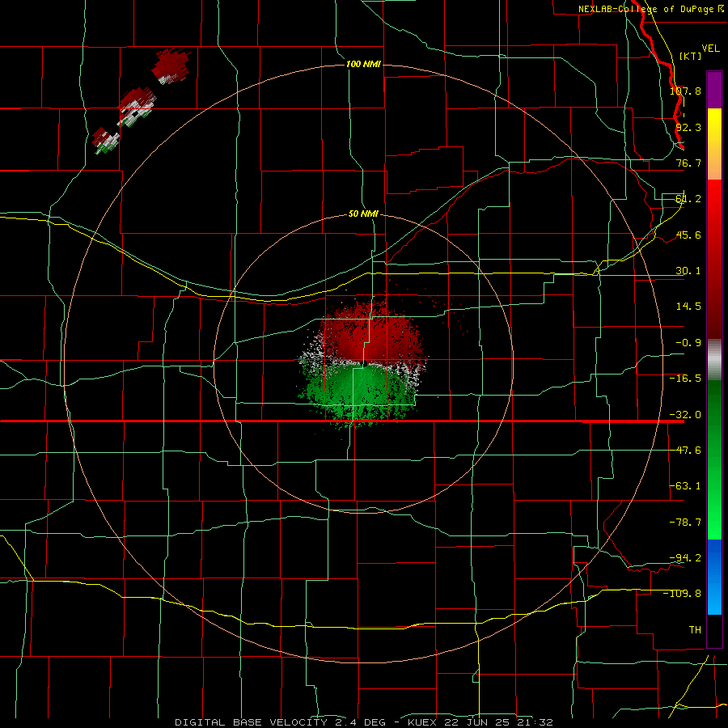Viewport: 728px width, 728px height.
Task: Click the 50 NMI range ring label
Action: (x=363, y=214)
